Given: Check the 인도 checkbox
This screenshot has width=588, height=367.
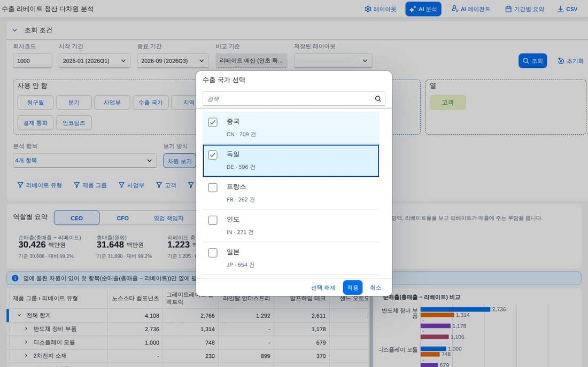Looking at the screenshot, I should tap(213, 220).
